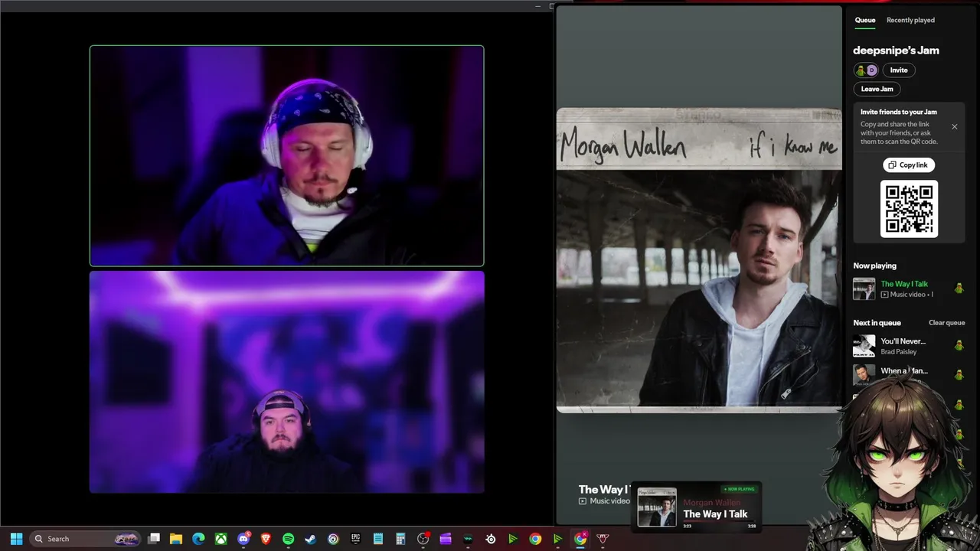Click the album art in the now playing overlay
The width and height of the screenshot is (980, 551).
(x=657, y=508)
